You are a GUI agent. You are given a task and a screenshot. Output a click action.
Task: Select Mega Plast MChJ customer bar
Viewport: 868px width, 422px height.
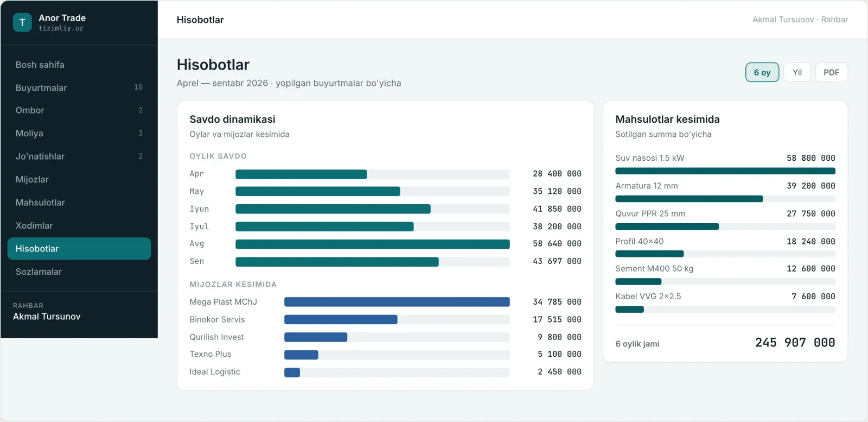click(397, 302)
